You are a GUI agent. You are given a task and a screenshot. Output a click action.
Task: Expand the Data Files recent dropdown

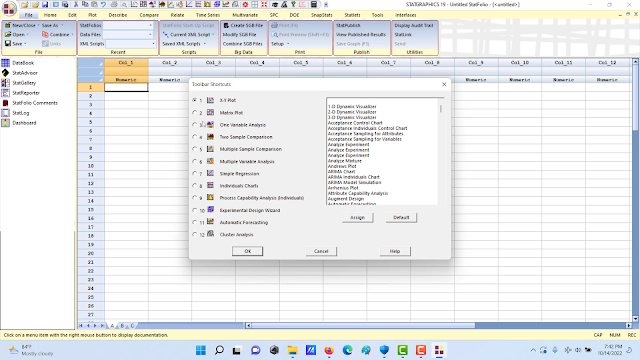(x=151, y=35)
